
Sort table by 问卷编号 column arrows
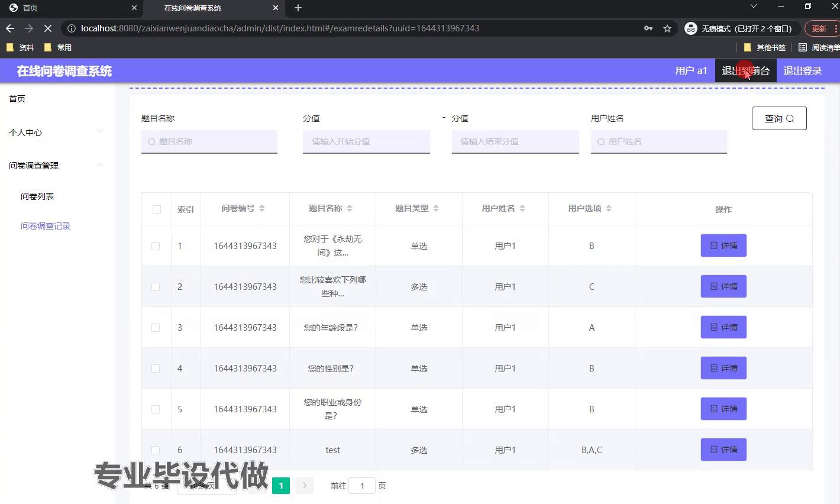pos(262,208)
